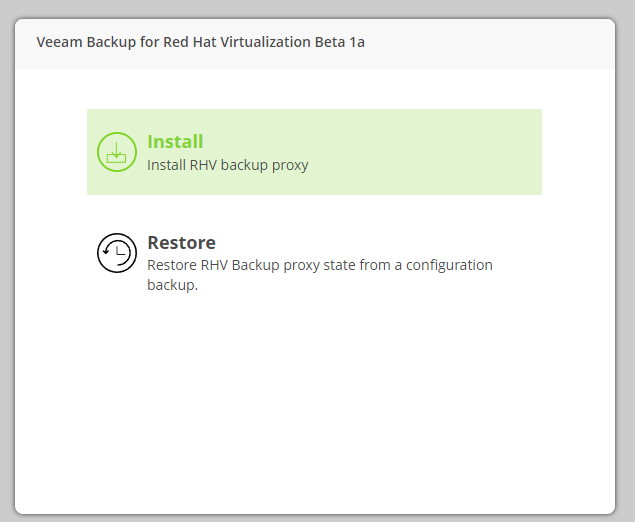Click blank white area below Restore option
The height and width of the screenshot is (522, 635).
(x=315, y=400)
